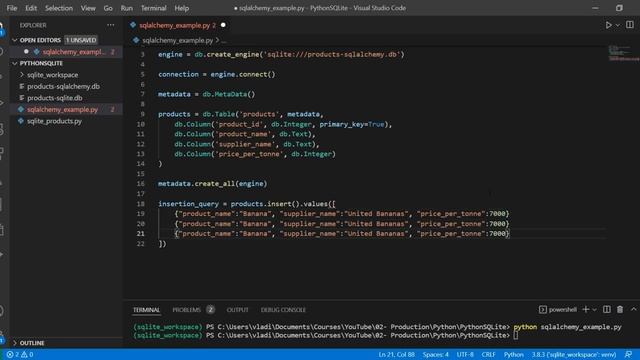Close unsaved tab via the dot indicator

point(223,25)
